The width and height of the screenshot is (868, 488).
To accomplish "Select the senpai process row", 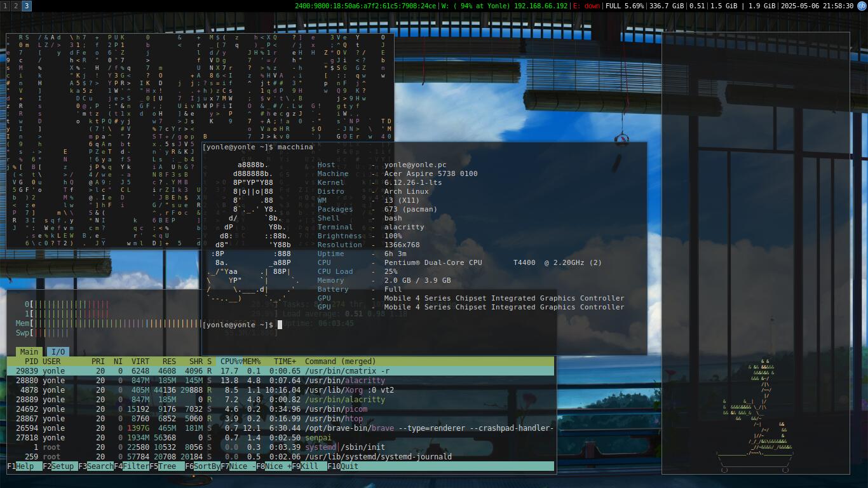I will tap(281, 438).
